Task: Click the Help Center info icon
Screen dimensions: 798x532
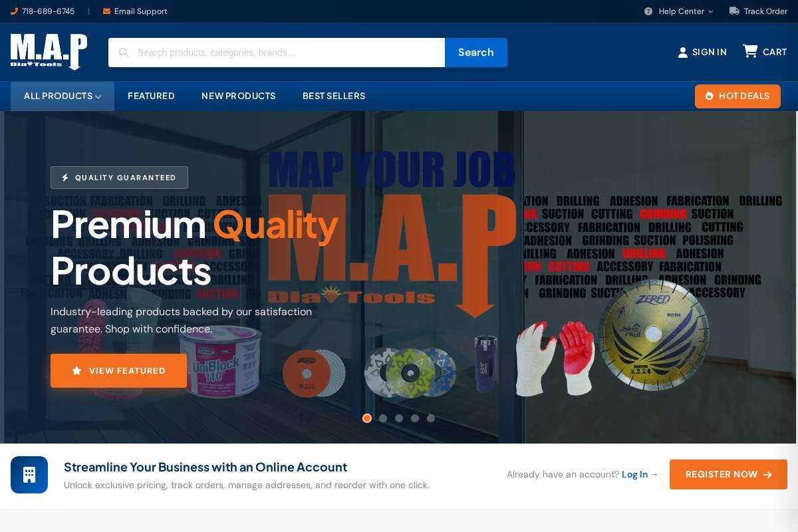Action: tap(648, 11)
